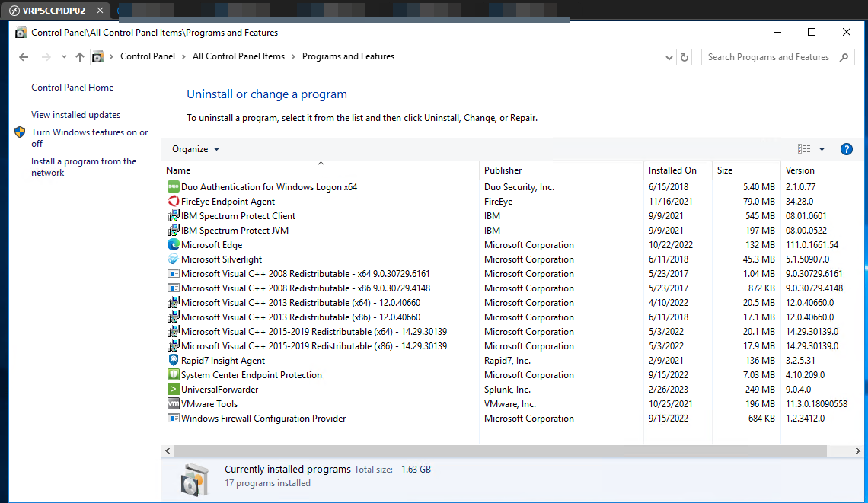The width and height of the screenshot is (868, 503).
Task: Click the System Center Endpoint Protection icon
Action: (x=174, y=374)
